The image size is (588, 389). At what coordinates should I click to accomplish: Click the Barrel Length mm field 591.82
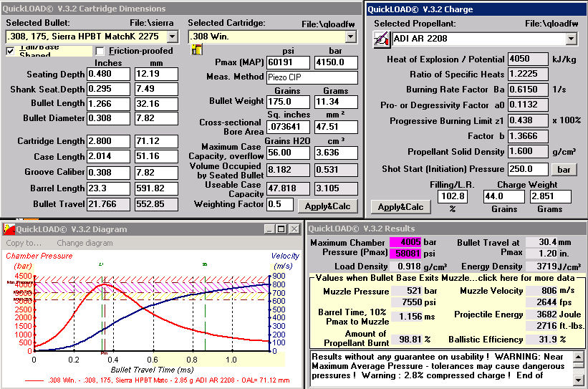tap(156, 188)
